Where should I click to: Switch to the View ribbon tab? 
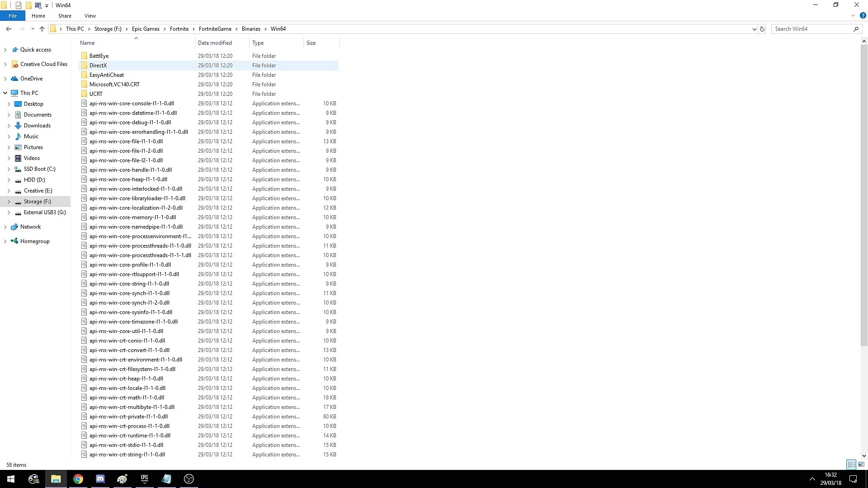click(x=90, y=16)
